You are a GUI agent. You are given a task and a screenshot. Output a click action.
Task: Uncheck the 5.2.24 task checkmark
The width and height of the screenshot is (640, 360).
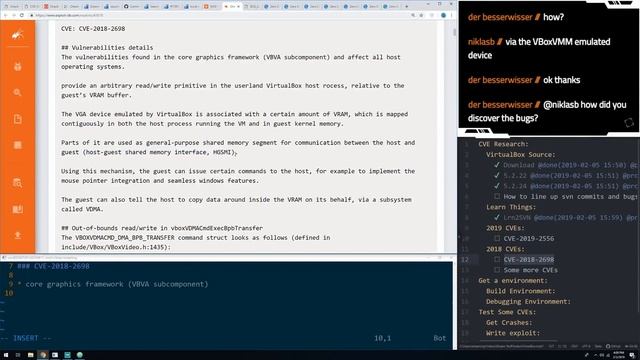(x=497, y=186)
